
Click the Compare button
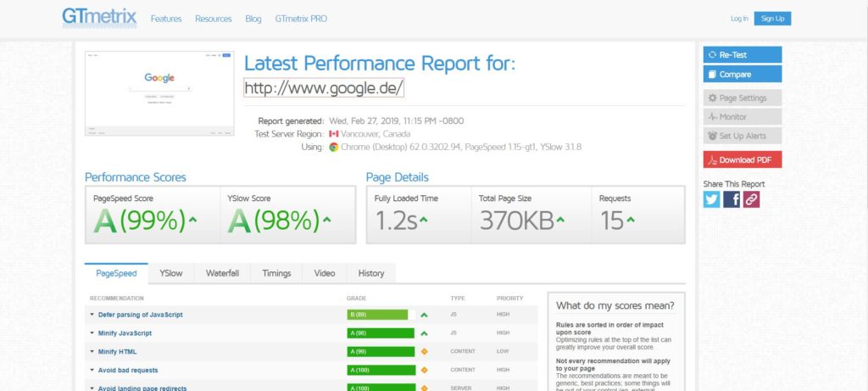(743, 74)
